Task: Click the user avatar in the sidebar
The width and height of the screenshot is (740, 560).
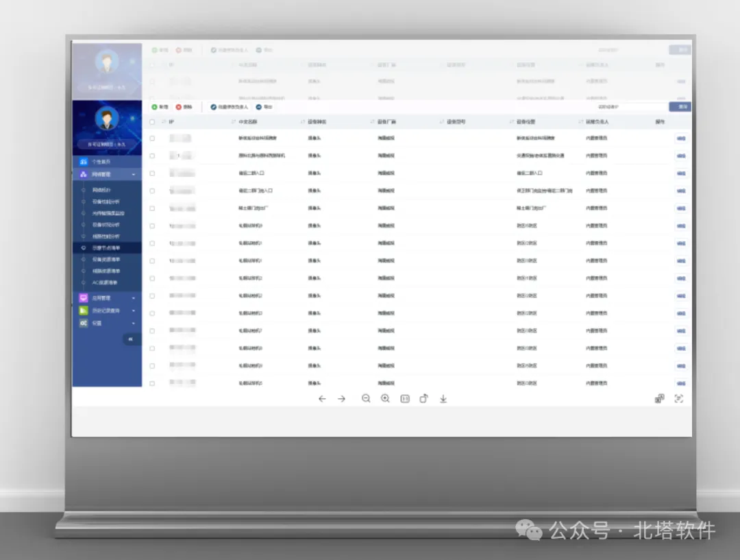Action: point(107,119)
